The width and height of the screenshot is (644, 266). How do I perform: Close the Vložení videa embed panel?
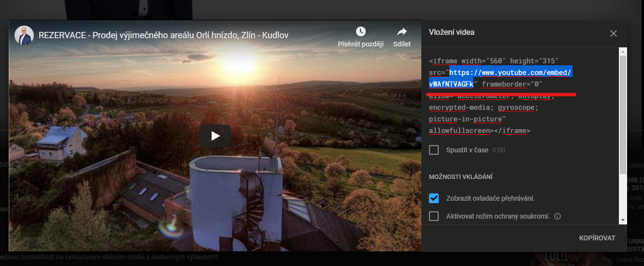[x=613, y=33]
